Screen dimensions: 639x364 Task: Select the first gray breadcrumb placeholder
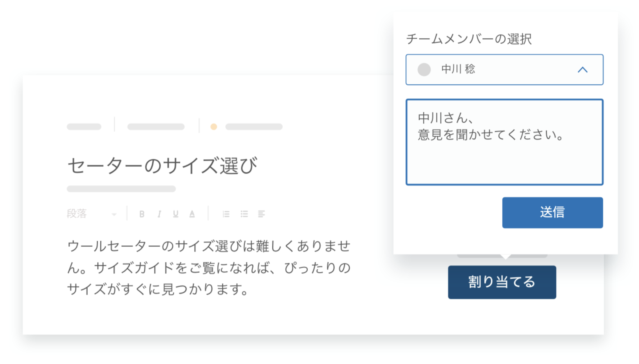pos(84,127)
